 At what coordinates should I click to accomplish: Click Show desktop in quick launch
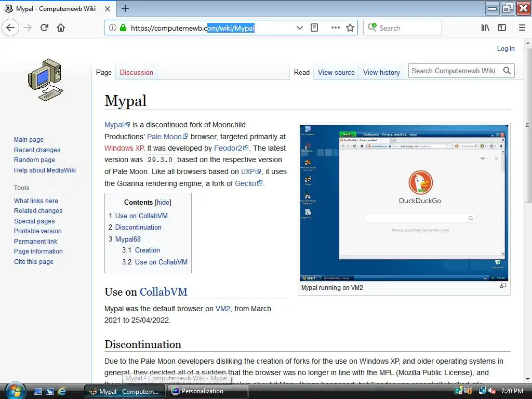pos(37,391)
